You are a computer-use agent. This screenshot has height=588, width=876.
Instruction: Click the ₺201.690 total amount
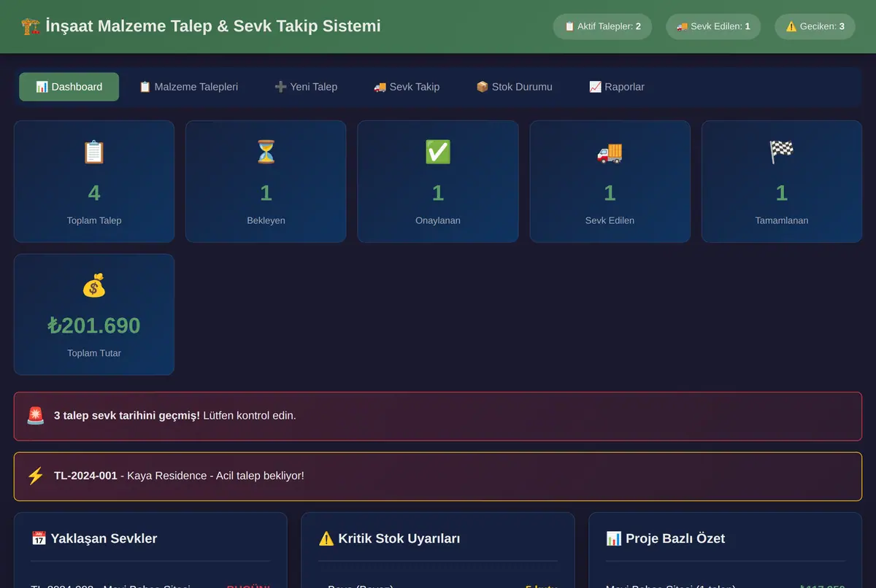(x=94, y=325)
